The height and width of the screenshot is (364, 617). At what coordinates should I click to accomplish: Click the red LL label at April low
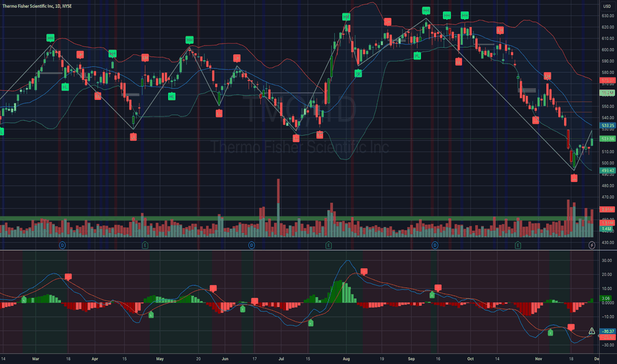pyautogui.click(x=133, y=137)
